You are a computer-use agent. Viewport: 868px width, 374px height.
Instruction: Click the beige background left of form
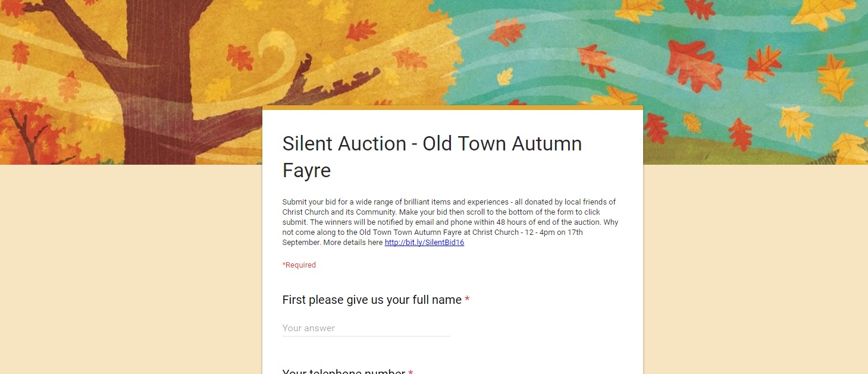pyautogui.click(x=131, y=268)
